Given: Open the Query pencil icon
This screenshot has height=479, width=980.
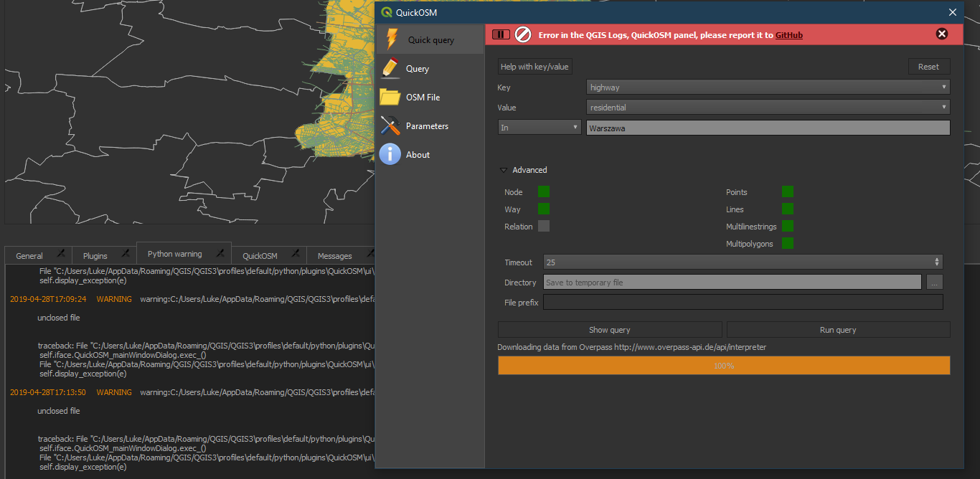Looking at the screenshot, I should [x=390, y=68].
